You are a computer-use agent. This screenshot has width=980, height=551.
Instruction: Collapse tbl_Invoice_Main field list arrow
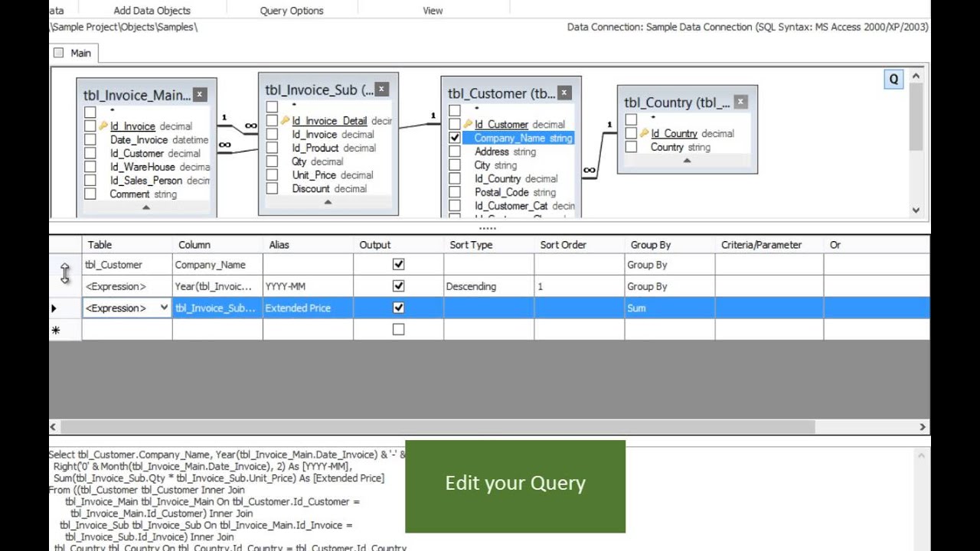146,208
